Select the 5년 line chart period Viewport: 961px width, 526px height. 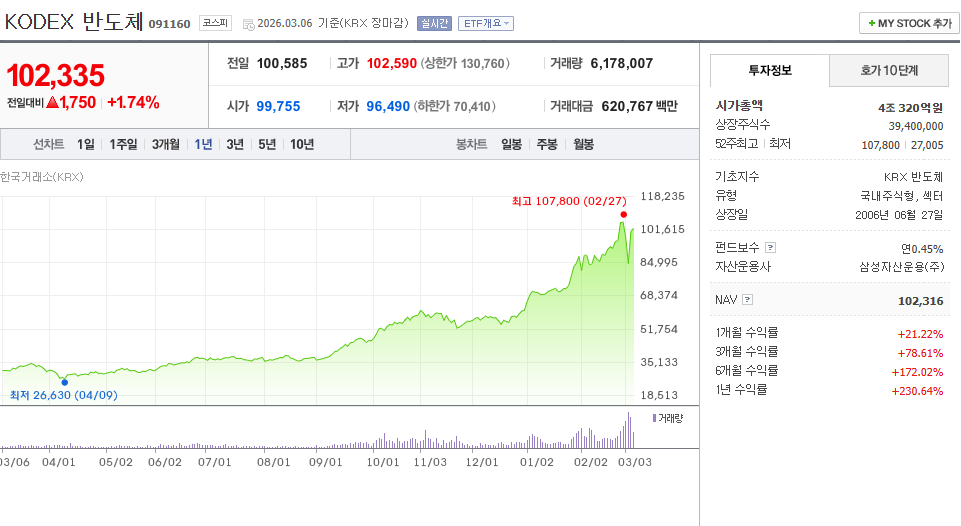click(x=267, y=145)
